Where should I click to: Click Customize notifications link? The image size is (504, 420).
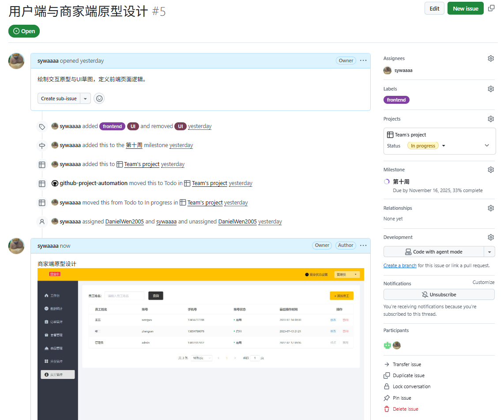point(483,282)
